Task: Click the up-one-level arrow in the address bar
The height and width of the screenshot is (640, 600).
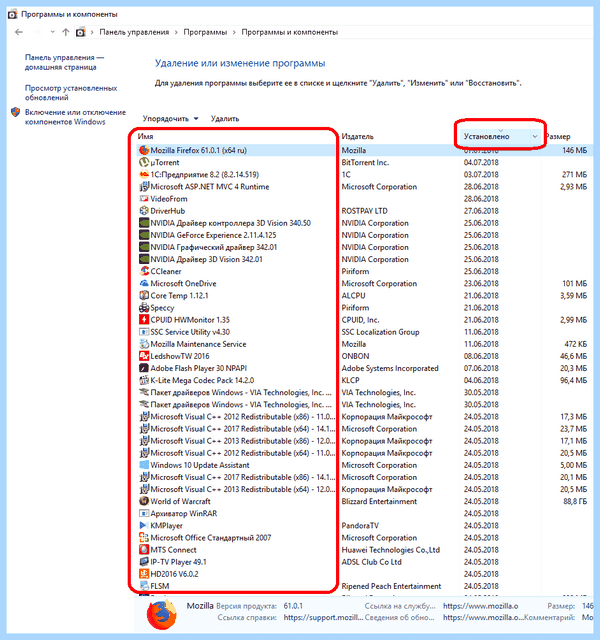Action: [66, 32]
